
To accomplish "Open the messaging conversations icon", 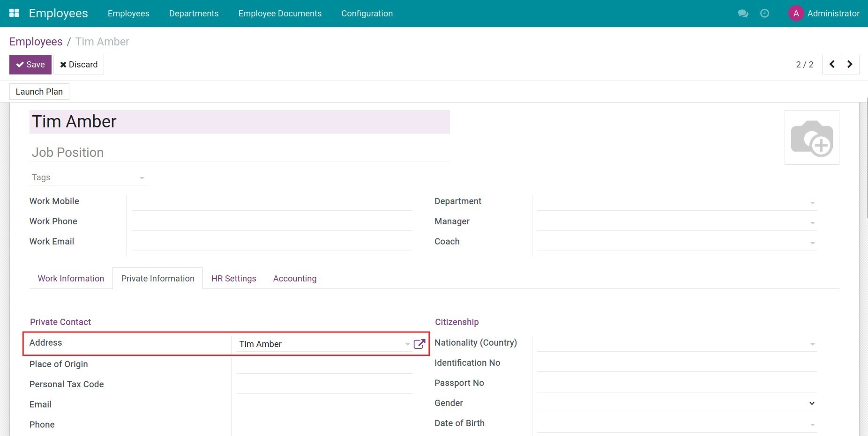I will click(x=742, y=13).
